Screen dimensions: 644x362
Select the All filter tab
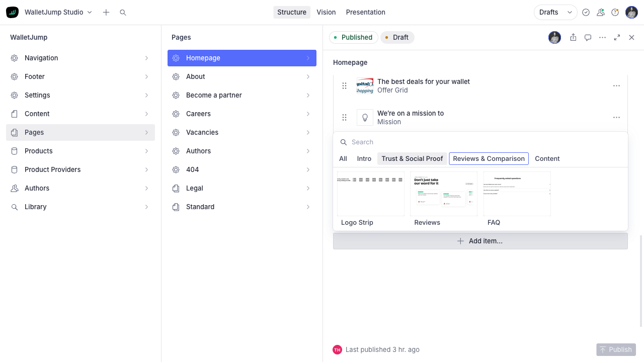[343, 158]
